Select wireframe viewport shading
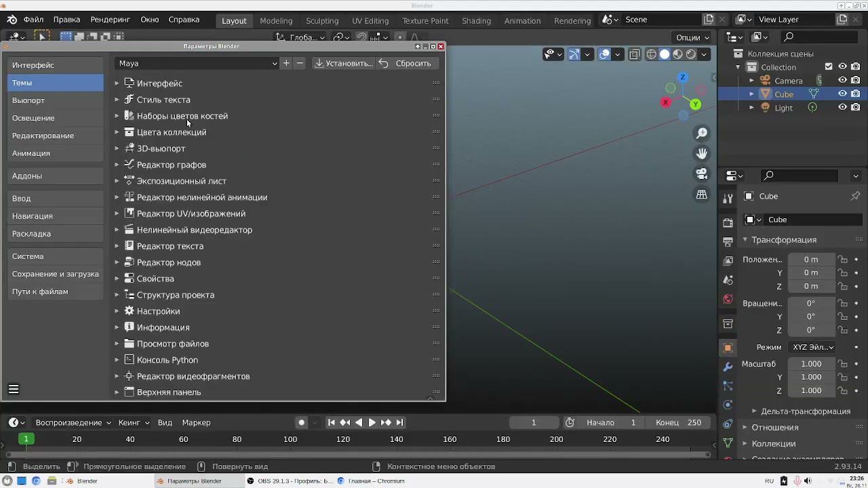The height and width of the screenshot is (488, 868). coord(652,54)
